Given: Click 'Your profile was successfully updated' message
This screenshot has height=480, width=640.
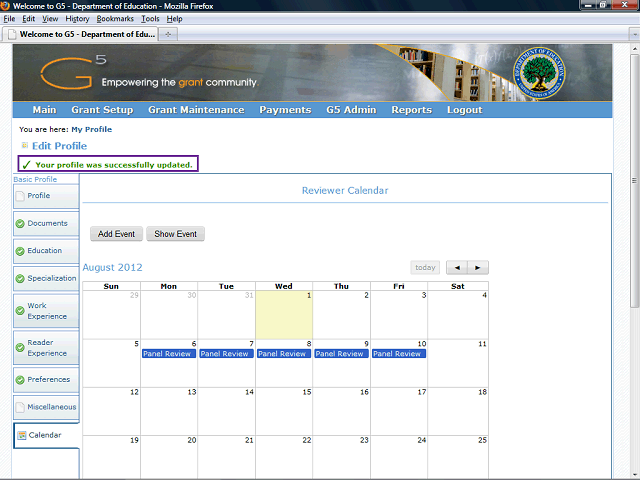Looking at the screenshot, I should (113, 165).
